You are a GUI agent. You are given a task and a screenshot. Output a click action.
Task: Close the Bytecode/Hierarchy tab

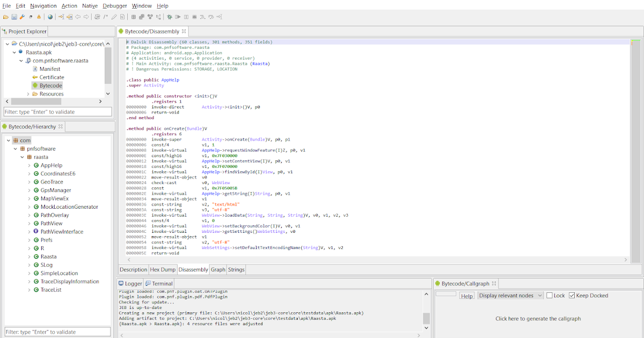pyautogui.click(x=61, y=127)
